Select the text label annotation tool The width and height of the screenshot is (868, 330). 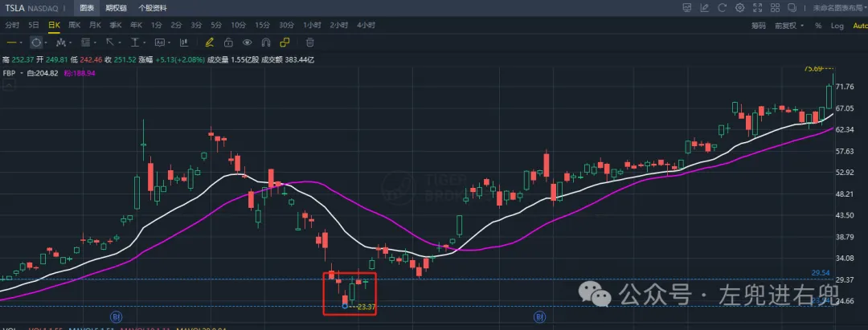click(159, 42)
